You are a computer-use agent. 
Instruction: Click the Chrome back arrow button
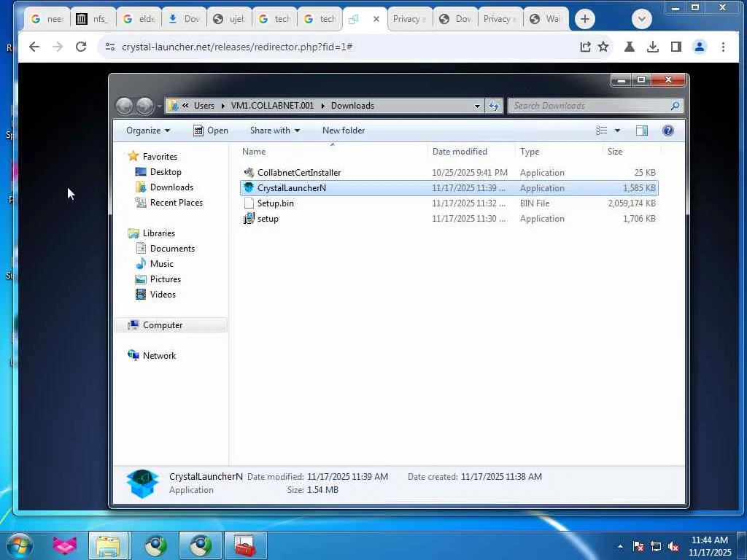tap(34, 47)
